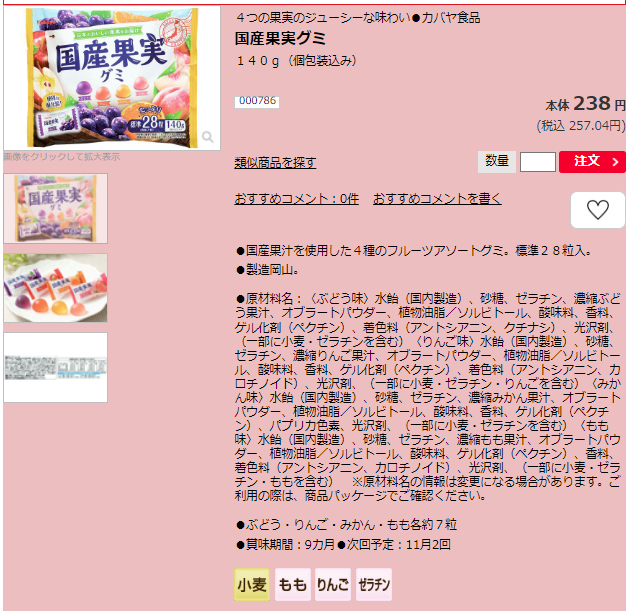Image resolution: width=628 pixels, height=611 pixels.
Task: Click the 数量 label box
Action: tap(497, 162)
